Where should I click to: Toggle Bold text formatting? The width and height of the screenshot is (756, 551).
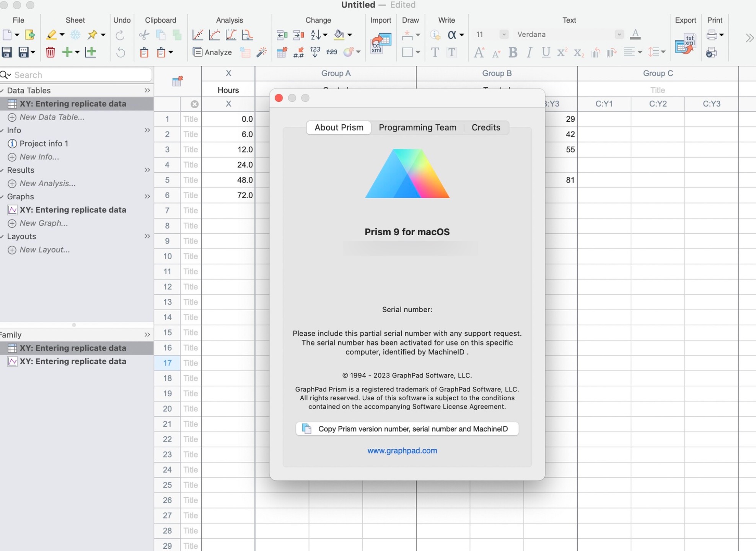[513, 52]
